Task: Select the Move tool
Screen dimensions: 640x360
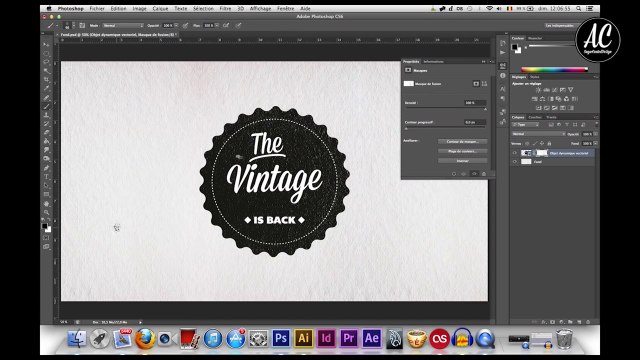Action: tap(47, 44)
